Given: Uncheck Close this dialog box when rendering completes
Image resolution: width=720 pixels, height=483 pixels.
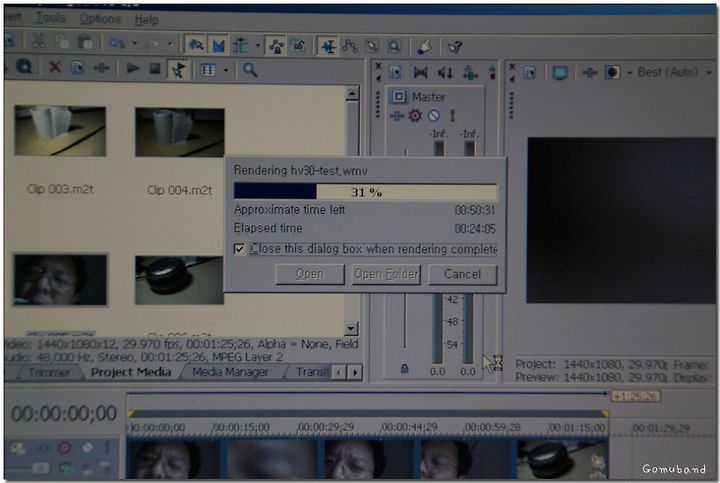Looking at the screenshot, I should (239, 248).
